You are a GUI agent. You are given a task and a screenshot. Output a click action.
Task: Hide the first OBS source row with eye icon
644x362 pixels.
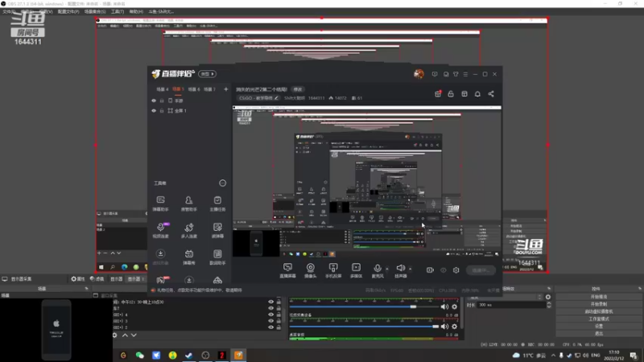point(270,302)
